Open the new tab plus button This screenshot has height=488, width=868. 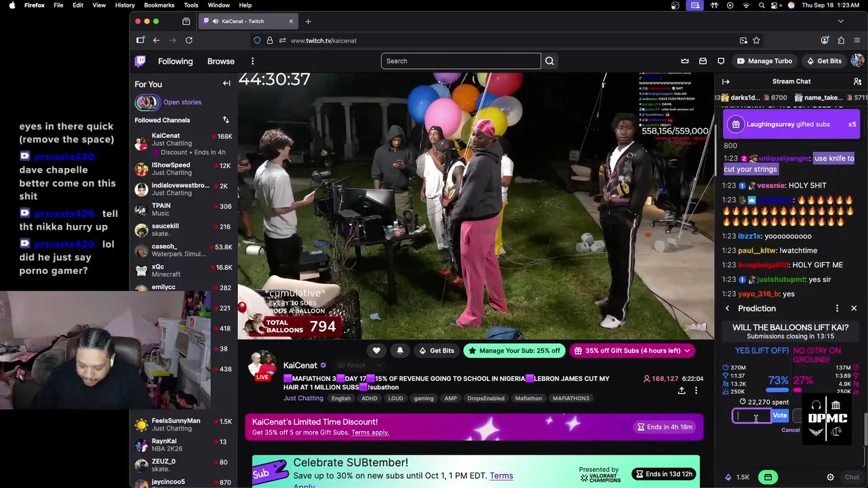click(x=308, y=22)
